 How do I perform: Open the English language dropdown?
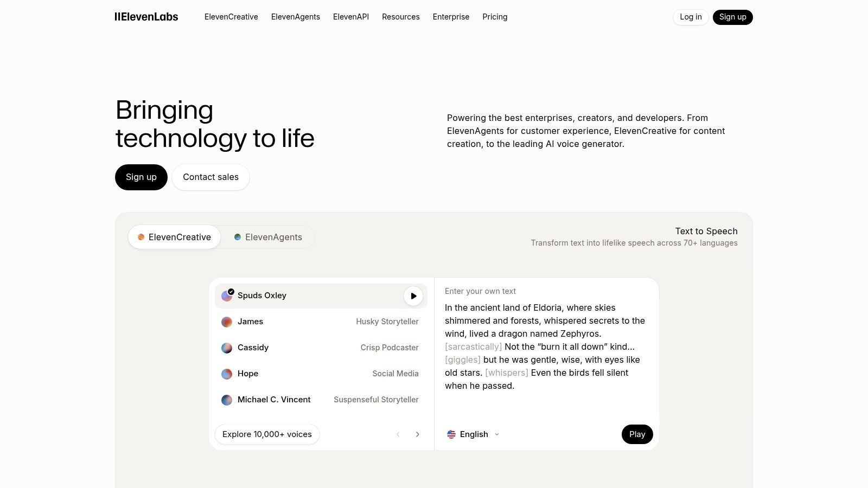[x=473, y=434]
